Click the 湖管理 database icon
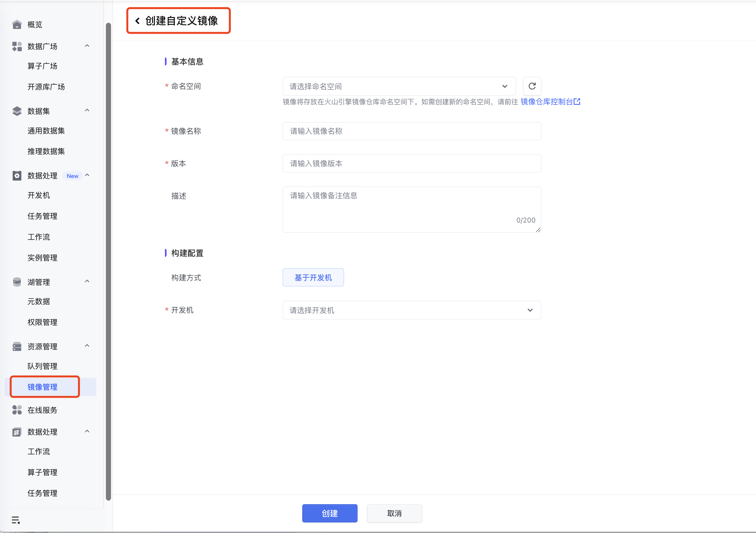 tap(17, 282)
